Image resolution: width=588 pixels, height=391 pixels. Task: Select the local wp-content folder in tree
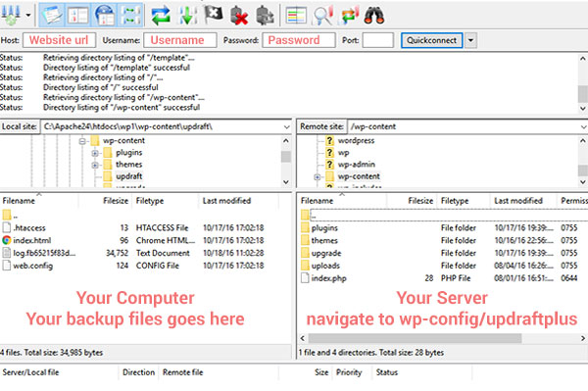click(123, 140)
